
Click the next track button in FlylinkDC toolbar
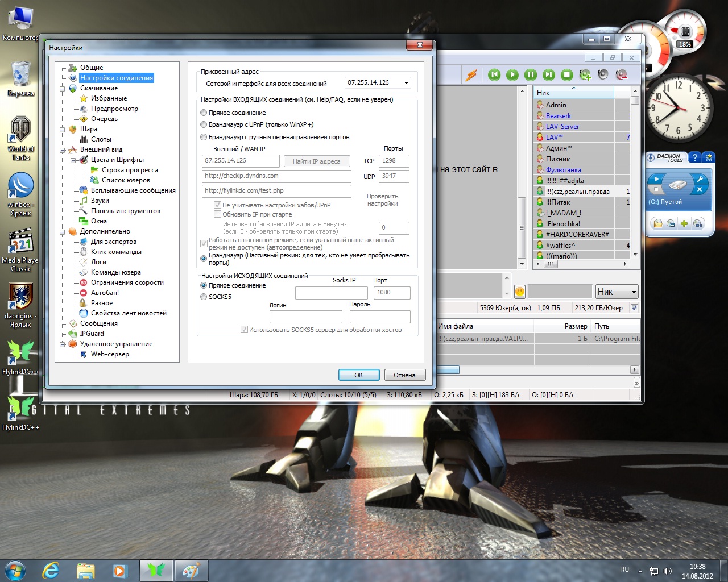pyautogui.click(x=549, y=74)
